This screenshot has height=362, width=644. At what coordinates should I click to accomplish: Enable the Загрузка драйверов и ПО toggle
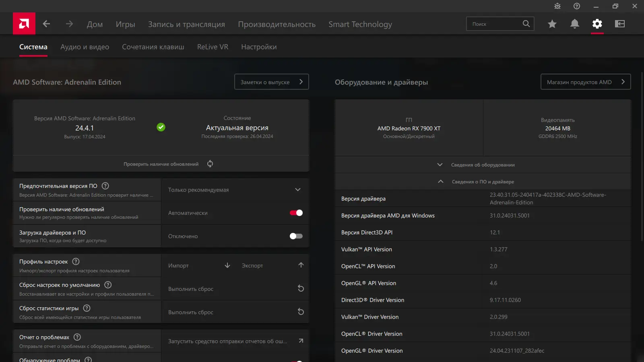point(296,236)
